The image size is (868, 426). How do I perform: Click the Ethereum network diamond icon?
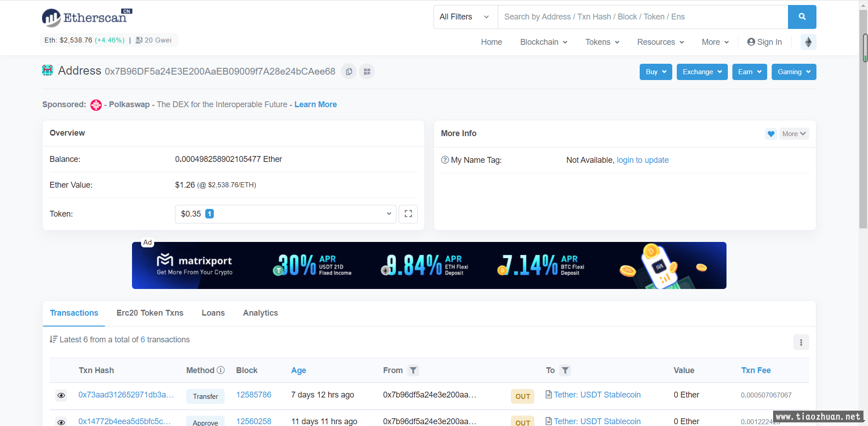[808, 42]
